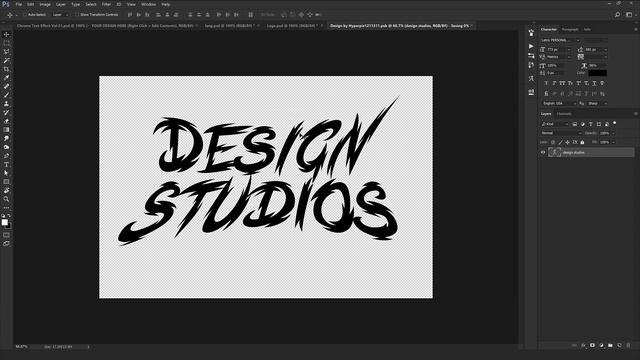Enable Show Transform Controls checkbox
This screenshot has width=640, height=360.
pos(77,15)
